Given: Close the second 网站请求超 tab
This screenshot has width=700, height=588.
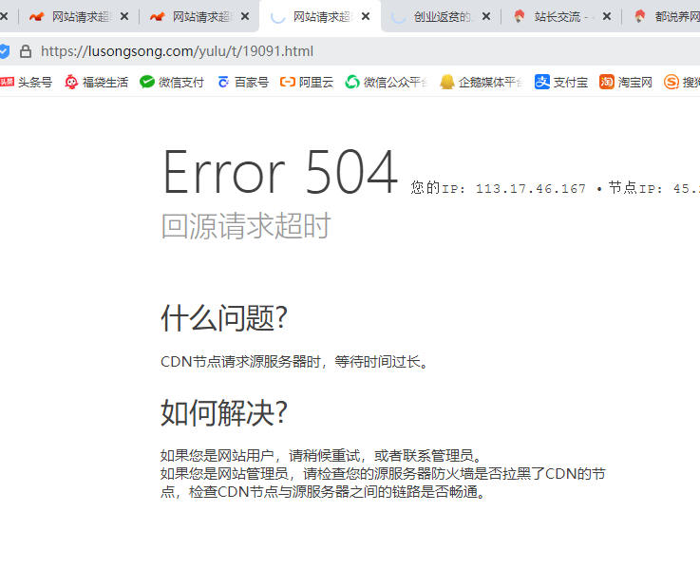Looking at the screenshot, I should 245,16.
